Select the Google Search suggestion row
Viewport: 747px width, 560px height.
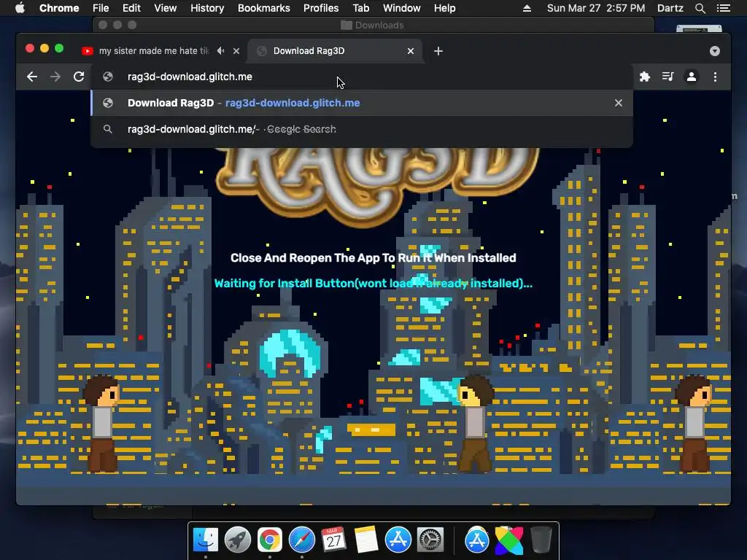pyautogui.click(x=362, y=129)
